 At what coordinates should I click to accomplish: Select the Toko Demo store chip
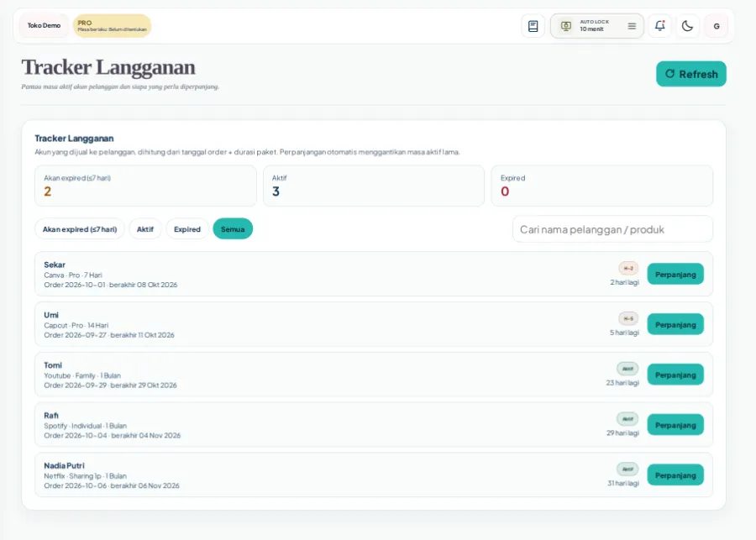[44, 25]
